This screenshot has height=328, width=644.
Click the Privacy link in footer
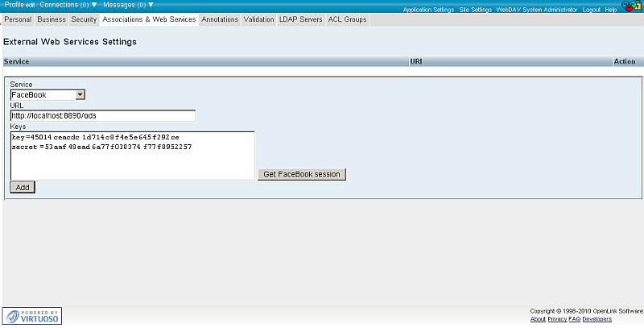[x=557, y=319]
